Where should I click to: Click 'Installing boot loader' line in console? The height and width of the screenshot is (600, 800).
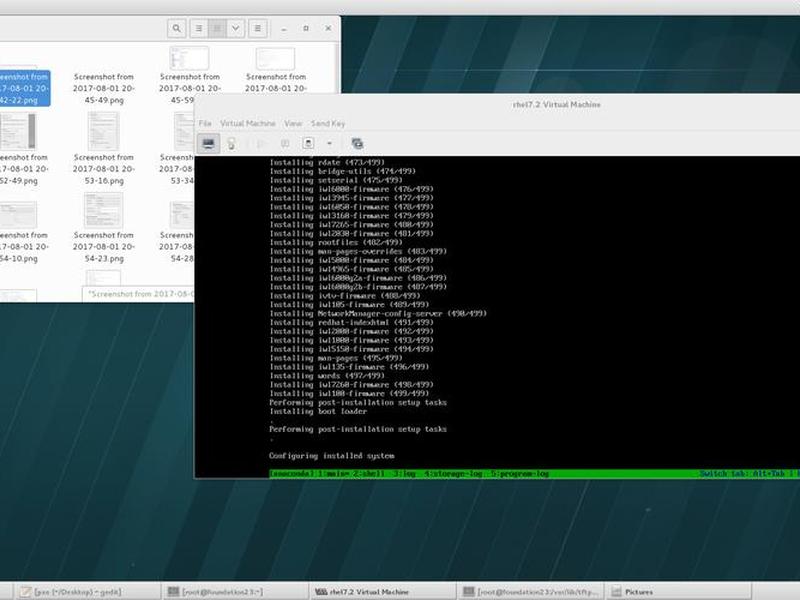[318, 411]
